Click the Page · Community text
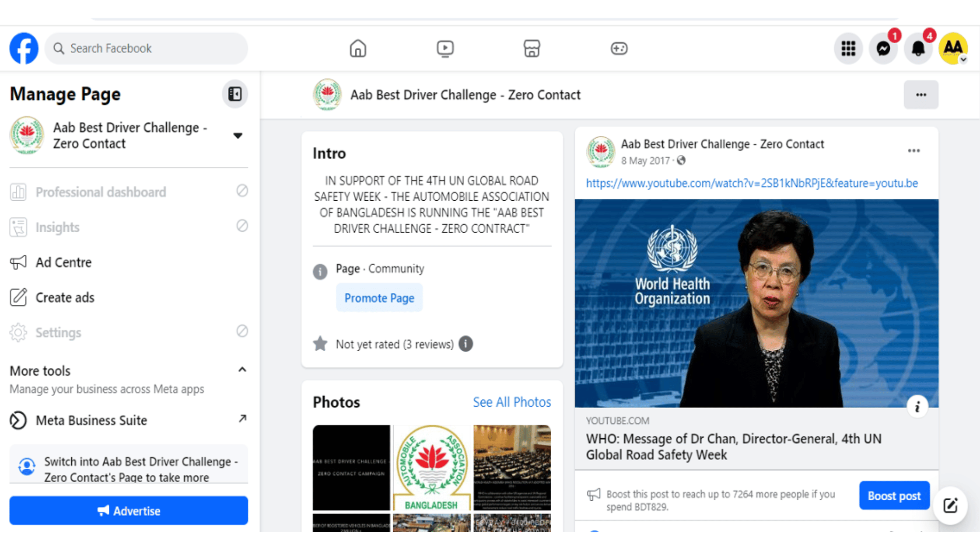 (x=380, y=269)
